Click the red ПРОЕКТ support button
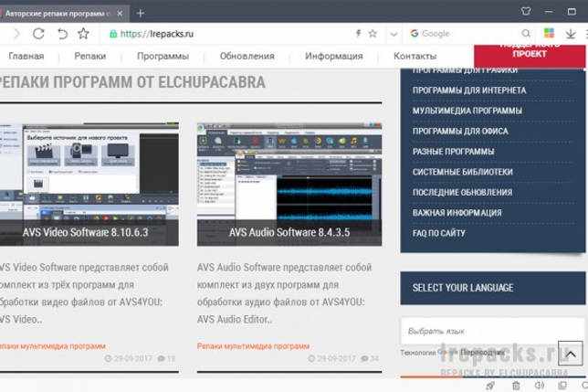588x392 pixels. point(530,55)
